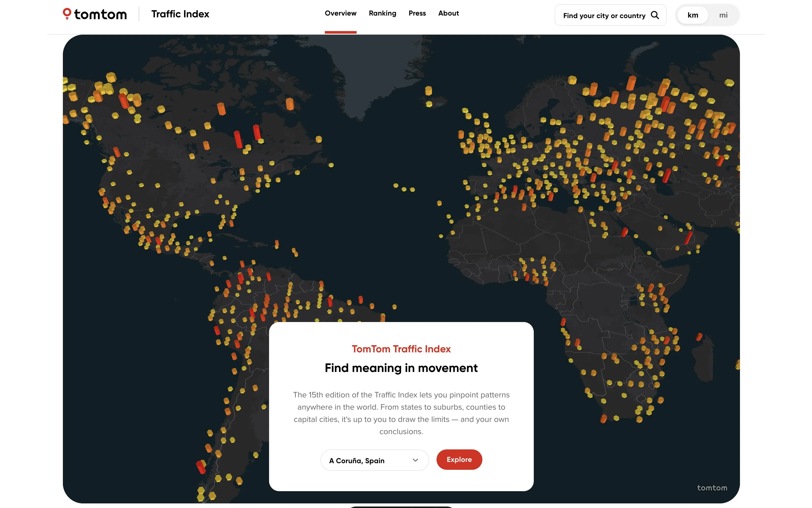Click the 15th edition description paragraph

401,413
